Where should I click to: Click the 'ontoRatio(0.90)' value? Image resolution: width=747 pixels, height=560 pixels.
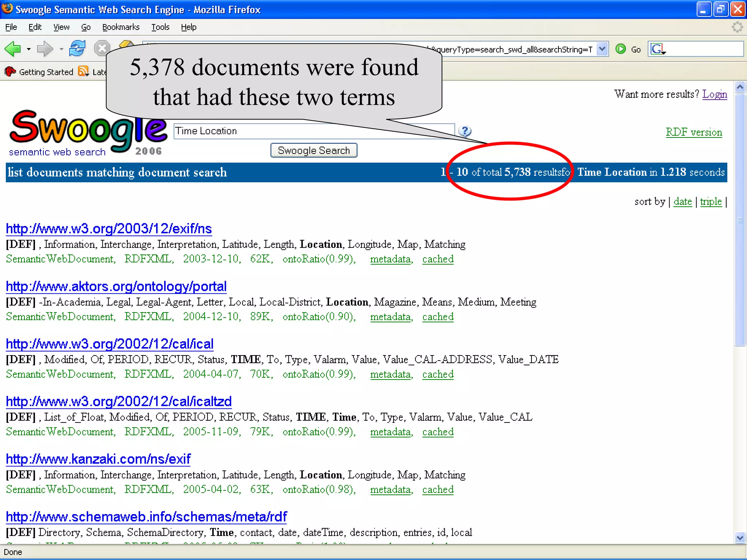(318, 316)
